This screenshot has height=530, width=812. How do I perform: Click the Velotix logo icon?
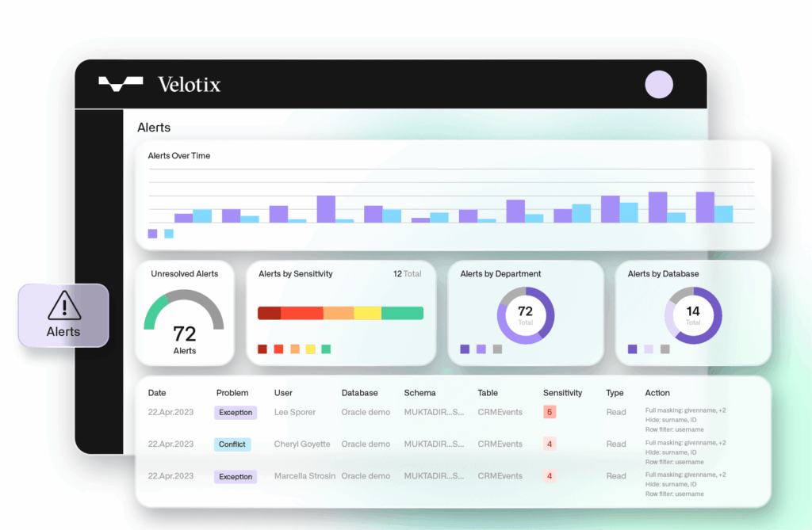click(121, 84)
